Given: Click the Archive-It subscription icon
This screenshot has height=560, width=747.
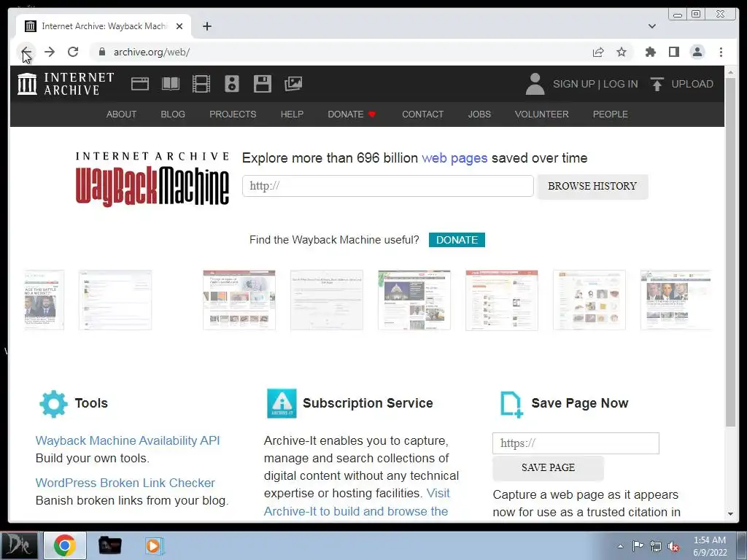Looking at the screenshot, I should [x=282, y=403].
